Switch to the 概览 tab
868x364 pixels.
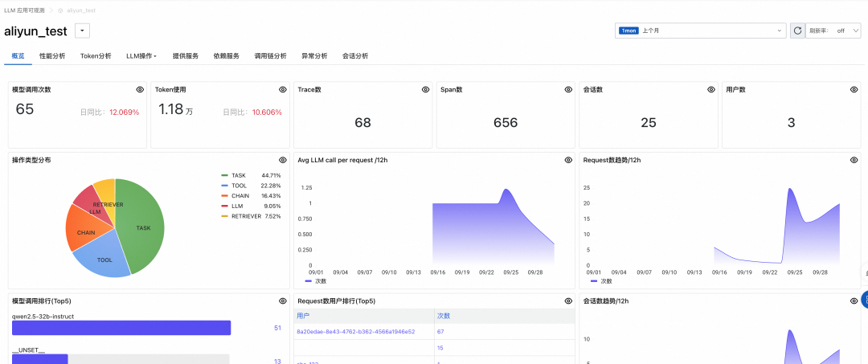(x=18, y=56)
